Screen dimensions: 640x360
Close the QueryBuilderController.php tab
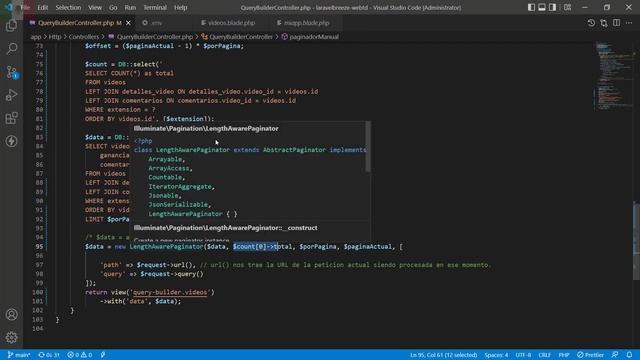pos(128,23)
